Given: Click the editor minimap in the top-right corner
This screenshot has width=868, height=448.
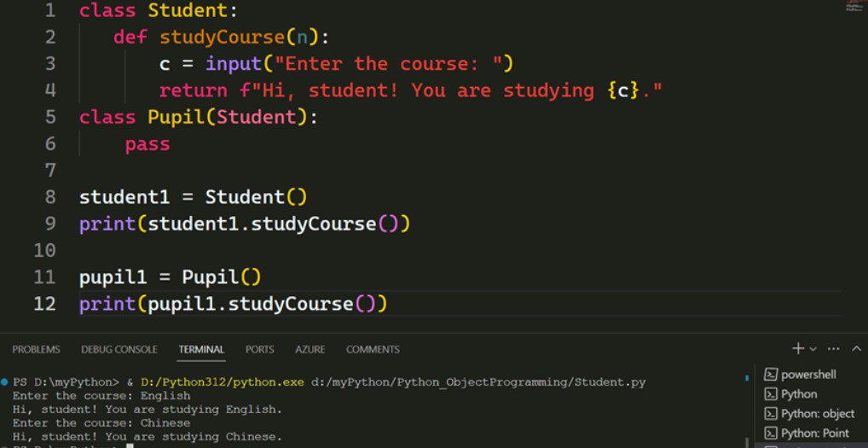Looking at the screenshot, I should [855, 7].
